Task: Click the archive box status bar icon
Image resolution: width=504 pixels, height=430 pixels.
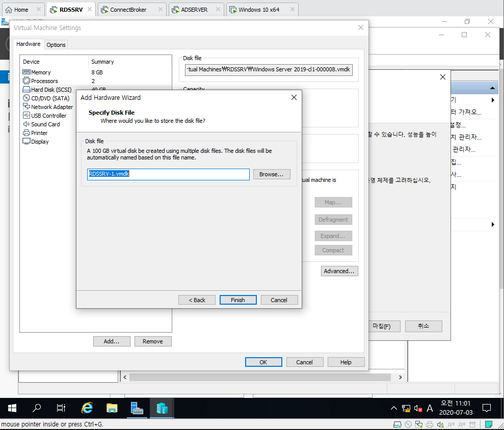Action: pos(472,424)
